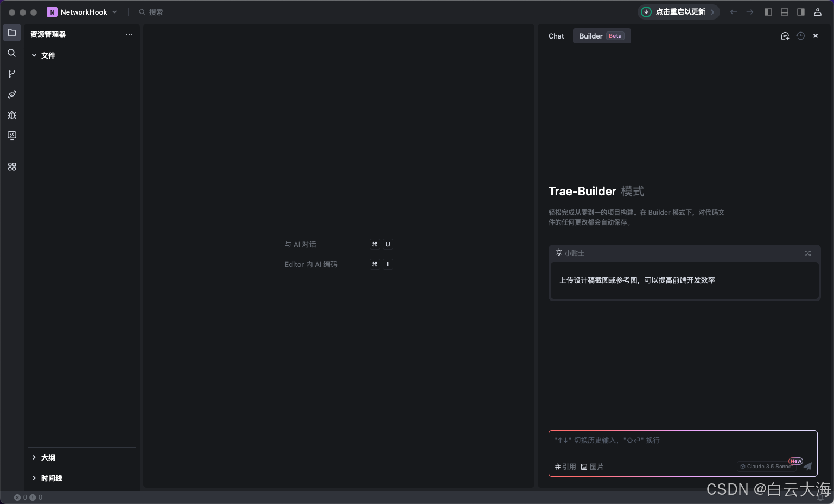The image size is (834, 504).
Task: Click Editor 内 AI 编码 shortcut hint
Action: (x=311, y=265)
